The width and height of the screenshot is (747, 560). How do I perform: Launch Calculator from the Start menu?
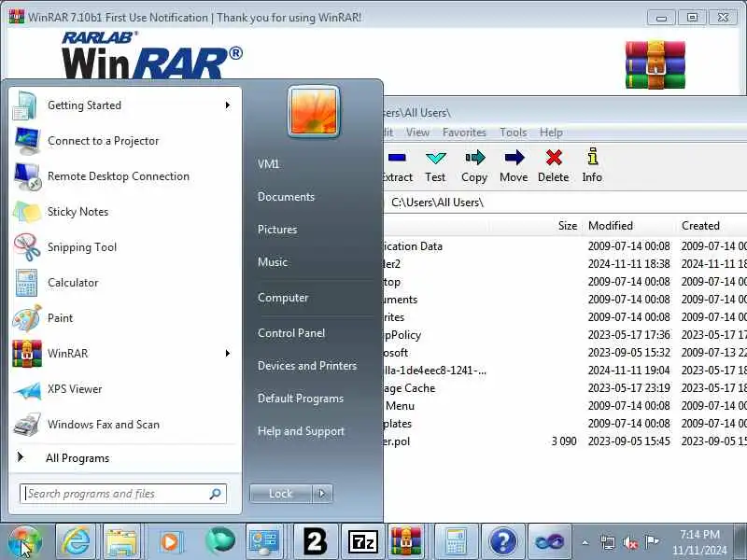tap(124, 283)
